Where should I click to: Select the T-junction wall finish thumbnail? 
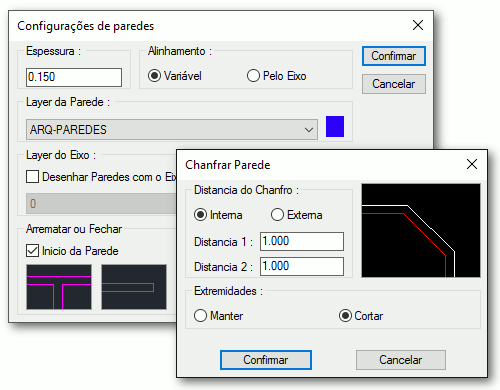[x=59, y=287]
